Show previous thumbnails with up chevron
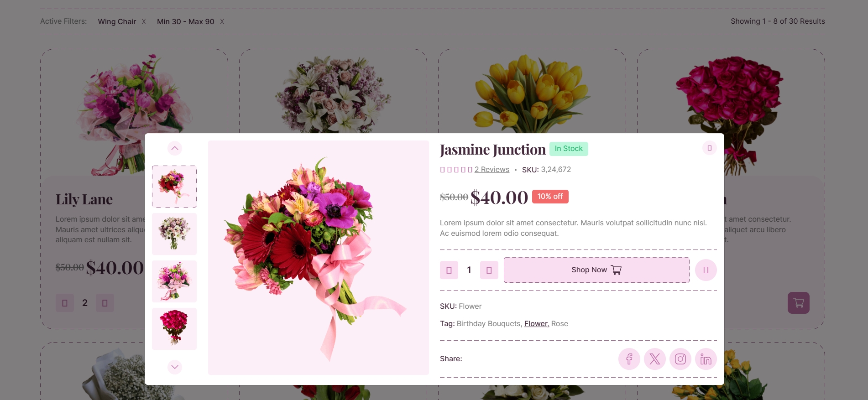This screenshot has height=400, width=868. point(174,148)
